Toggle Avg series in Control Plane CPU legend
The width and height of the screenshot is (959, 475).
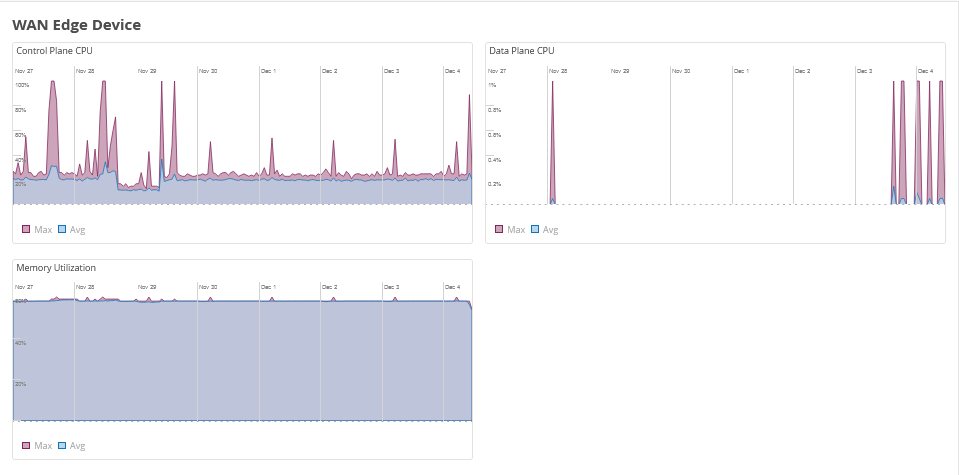click(71, 230)
